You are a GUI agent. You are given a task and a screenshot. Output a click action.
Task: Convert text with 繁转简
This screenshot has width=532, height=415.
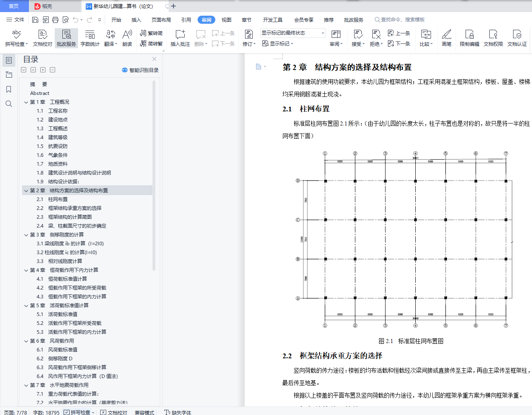151,33
